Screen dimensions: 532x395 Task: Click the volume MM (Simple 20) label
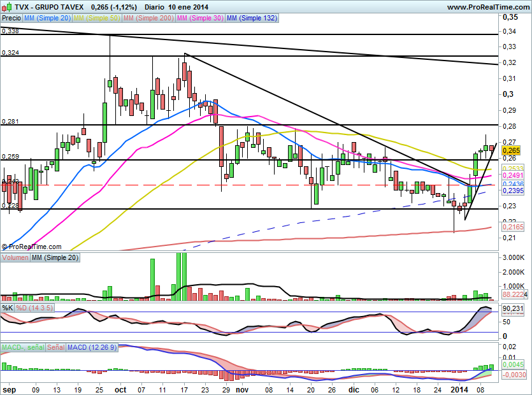click(x=54, y=257)
